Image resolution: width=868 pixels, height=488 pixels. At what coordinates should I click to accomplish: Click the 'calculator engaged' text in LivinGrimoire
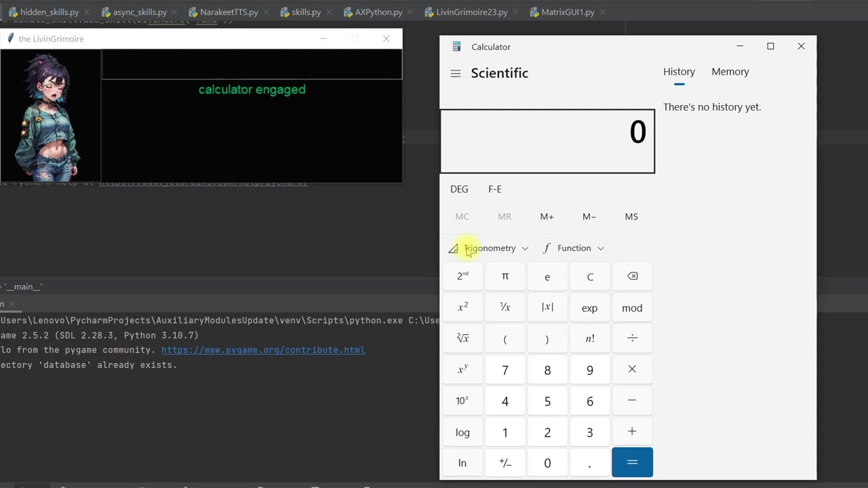[x=252, y=89]
